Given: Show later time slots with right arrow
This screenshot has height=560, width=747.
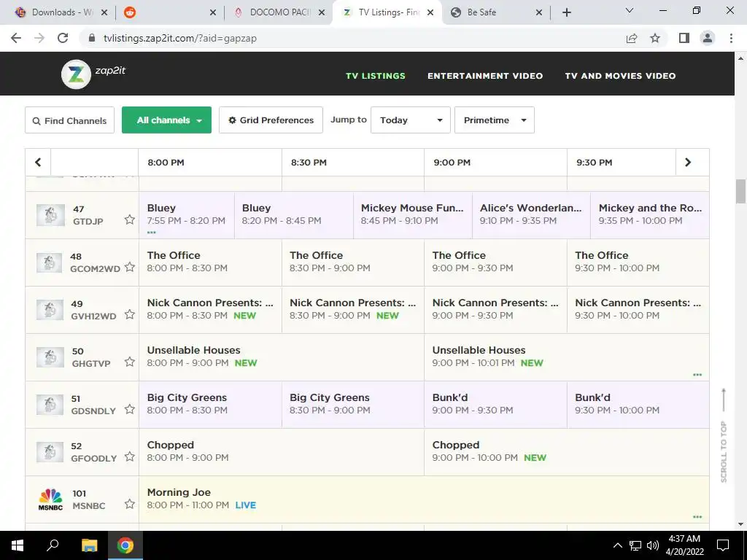Looking at the screenshot, I should (687, 163).
